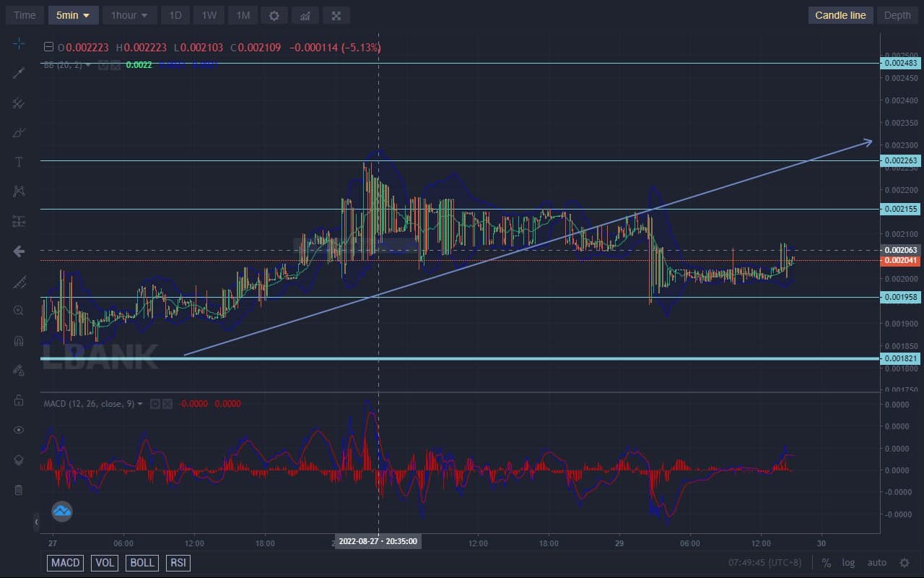Remove the MACD indicator pane
This screenshot has width=924, height=578.
click(167, 404)
